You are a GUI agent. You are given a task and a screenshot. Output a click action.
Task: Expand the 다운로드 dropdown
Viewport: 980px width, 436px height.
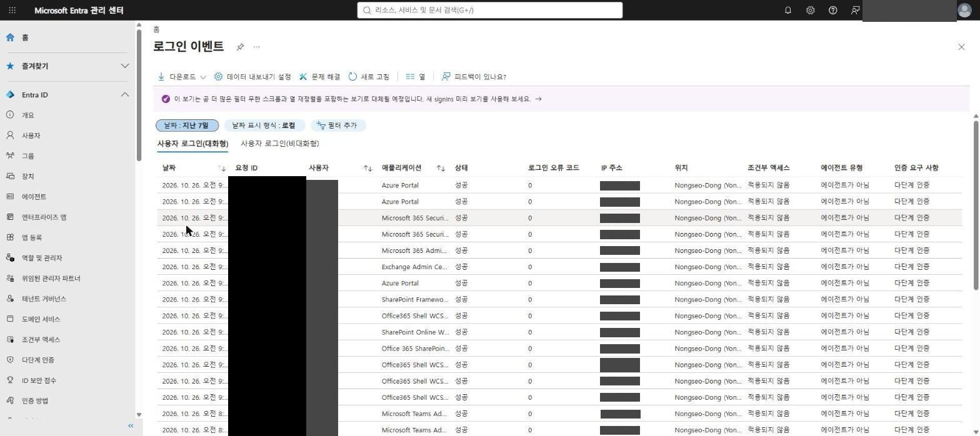click(182, 77)
